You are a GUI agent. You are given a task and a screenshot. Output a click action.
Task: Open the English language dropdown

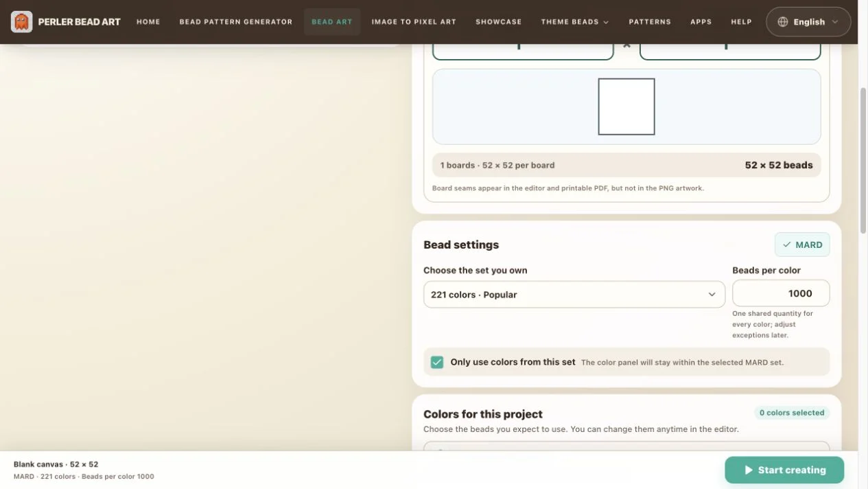click(x=808, y=22)
